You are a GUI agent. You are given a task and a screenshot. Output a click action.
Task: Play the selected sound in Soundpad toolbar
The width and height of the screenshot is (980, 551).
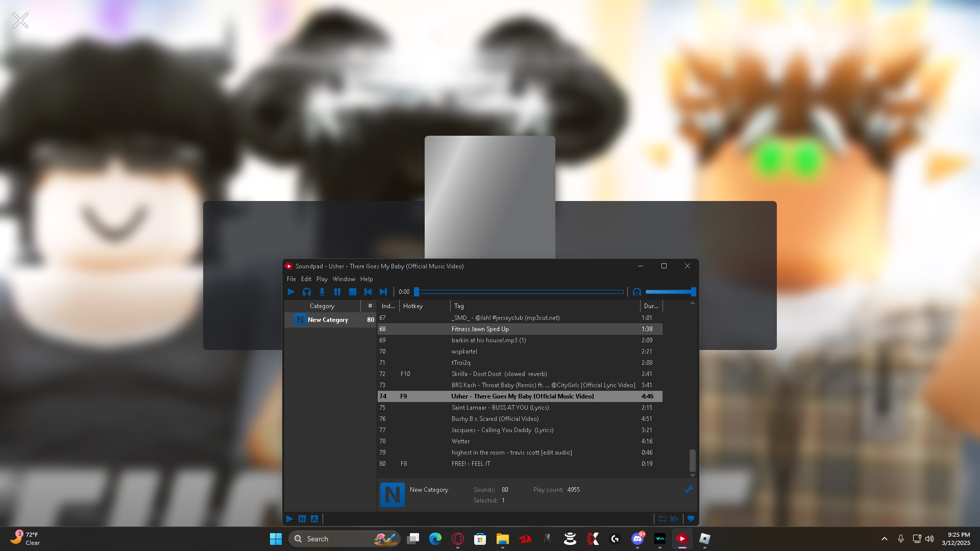(x=291, y=292)
